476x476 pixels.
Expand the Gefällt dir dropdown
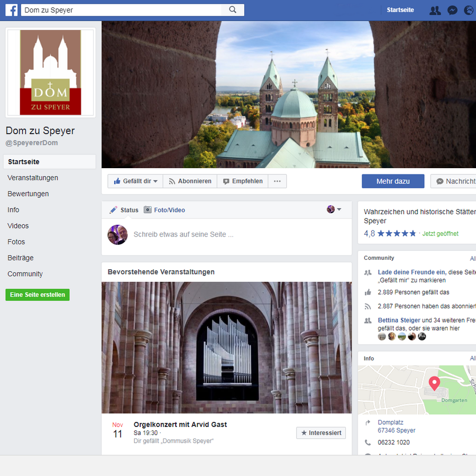click(135, 181)
